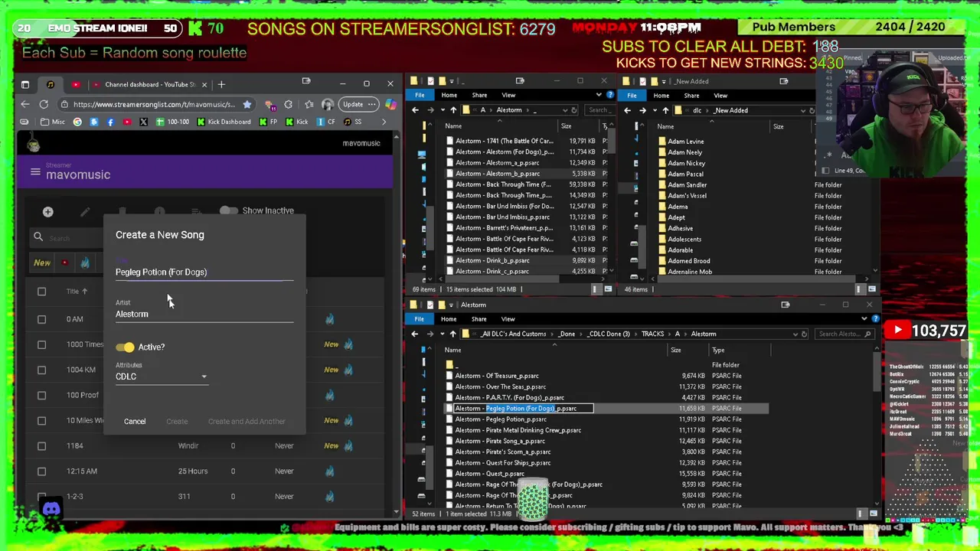This screenshot has height=551, width=980.
Task: Open the X bookmark icon
Action: (143, 122)
